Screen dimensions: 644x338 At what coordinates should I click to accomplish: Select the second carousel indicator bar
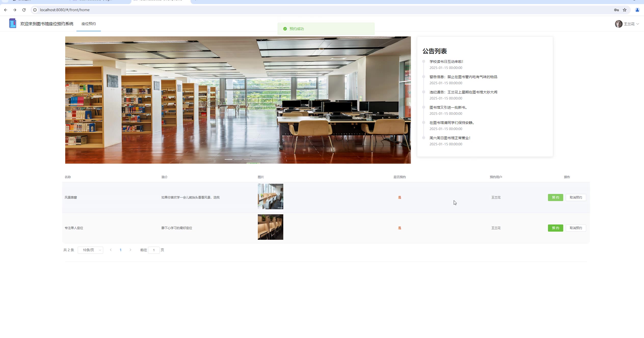[x=238, y=159]
